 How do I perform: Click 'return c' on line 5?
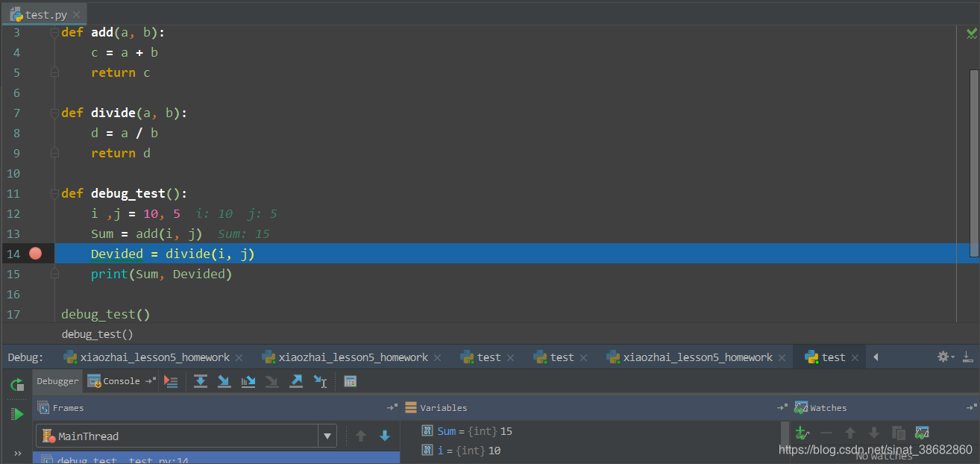(x=121, y=72)
